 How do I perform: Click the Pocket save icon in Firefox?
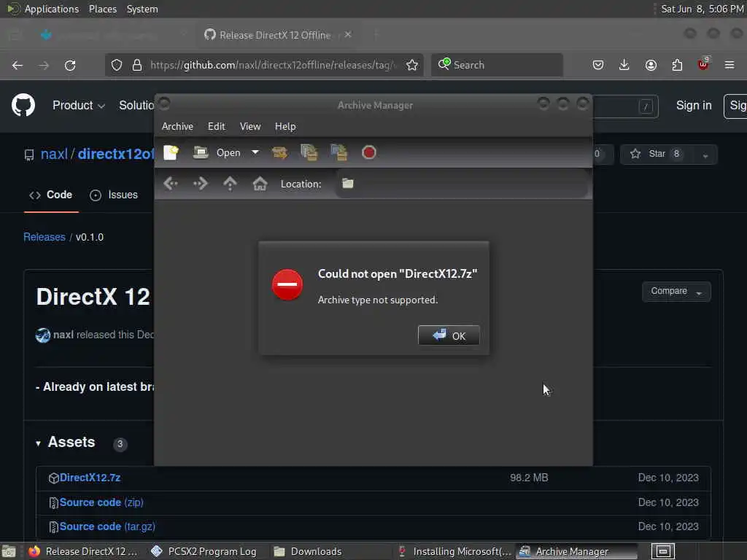click(x=598, y=65)
